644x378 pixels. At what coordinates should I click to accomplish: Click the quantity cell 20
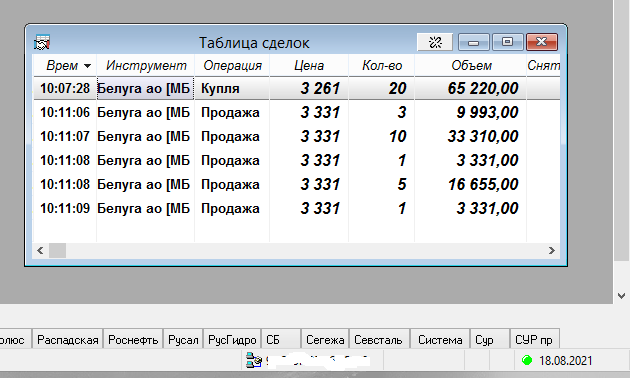[x=382, y=88]
